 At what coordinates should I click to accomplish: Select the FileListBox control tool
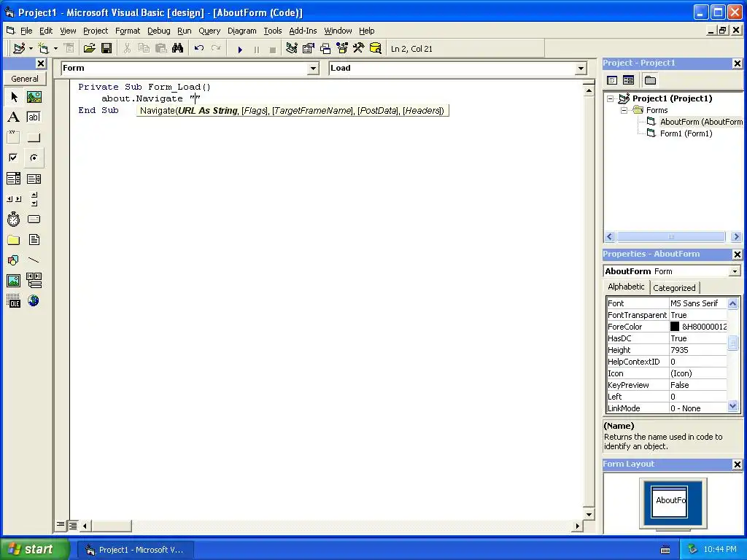[34, 239]
